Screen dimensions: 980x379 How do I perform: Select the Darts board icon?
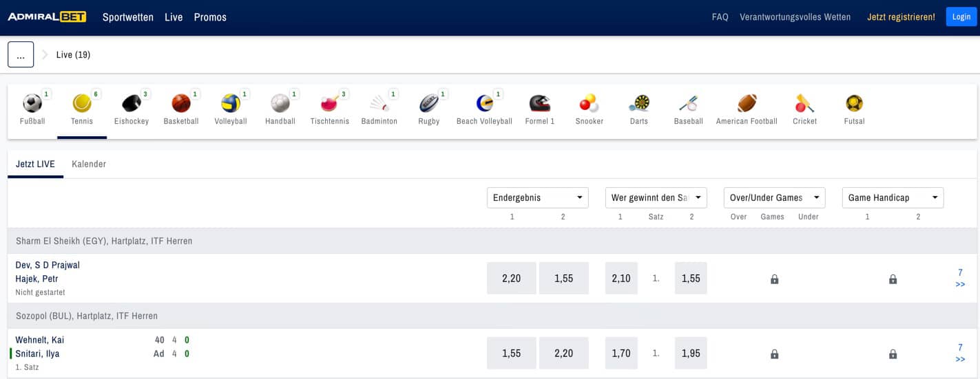[638, 104]
